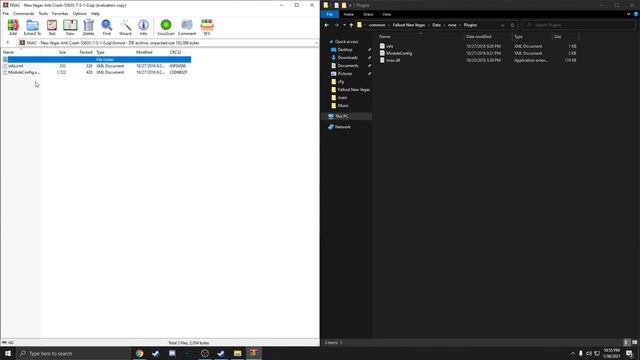
Task: Sort WinRAR list by Modified column
Action: click(x=144, y=52)
